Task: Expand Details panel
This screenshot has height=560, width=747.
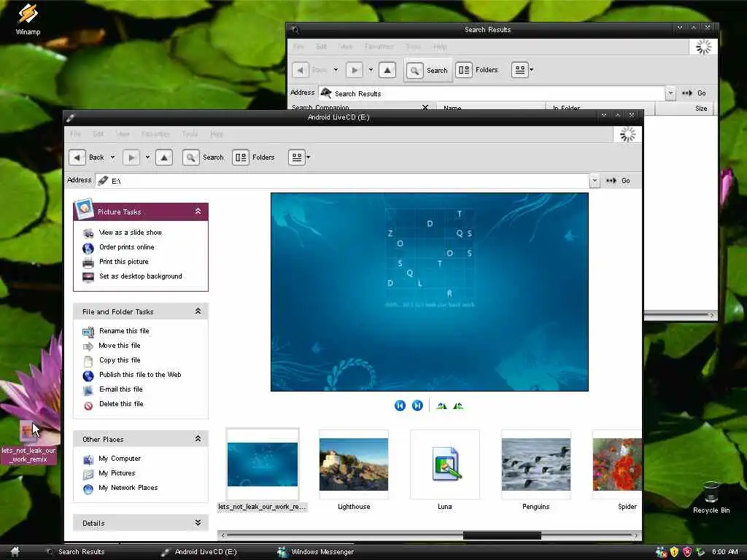Action: coord(198,522)
